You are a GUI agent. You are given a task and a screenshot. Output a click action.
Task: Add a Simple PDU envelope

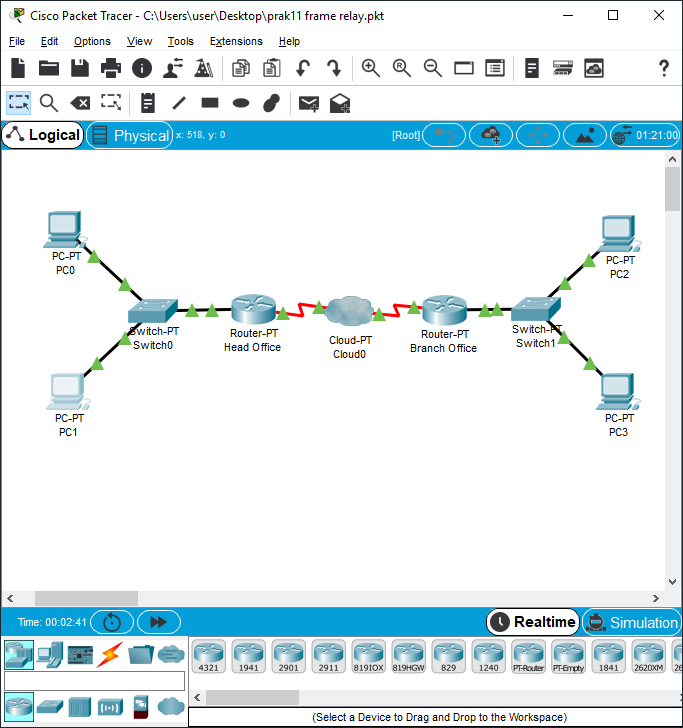(x=309, y=103)
